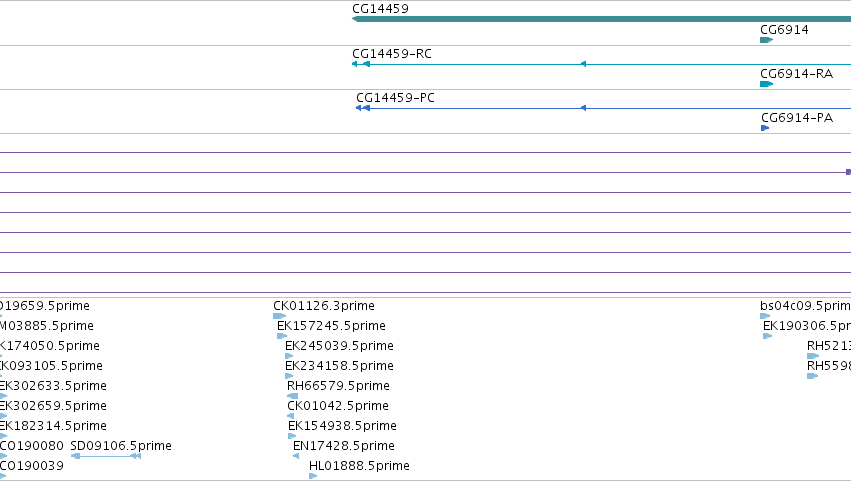Click the CK01126.3prime EST arrow
The height and width of the screenshot is (481, 851).
click(x=280, y=316)
